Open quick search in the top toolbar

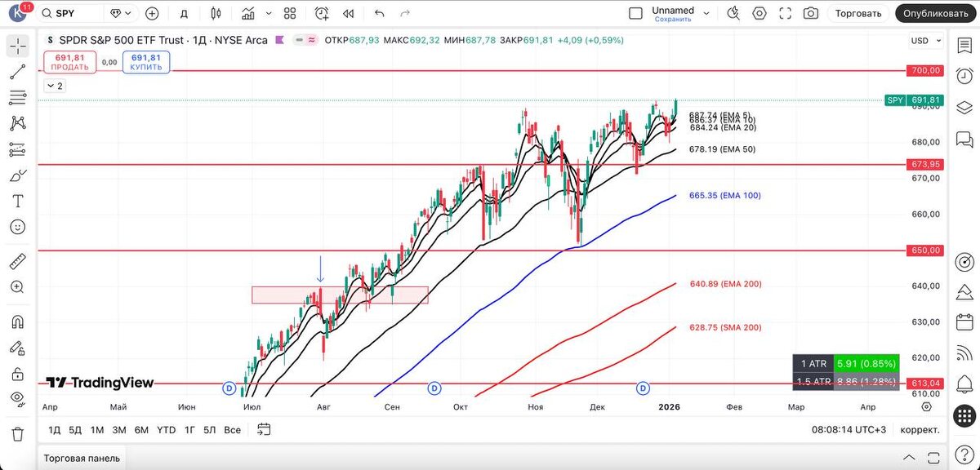pyautogui.click(x=733, y=13)
